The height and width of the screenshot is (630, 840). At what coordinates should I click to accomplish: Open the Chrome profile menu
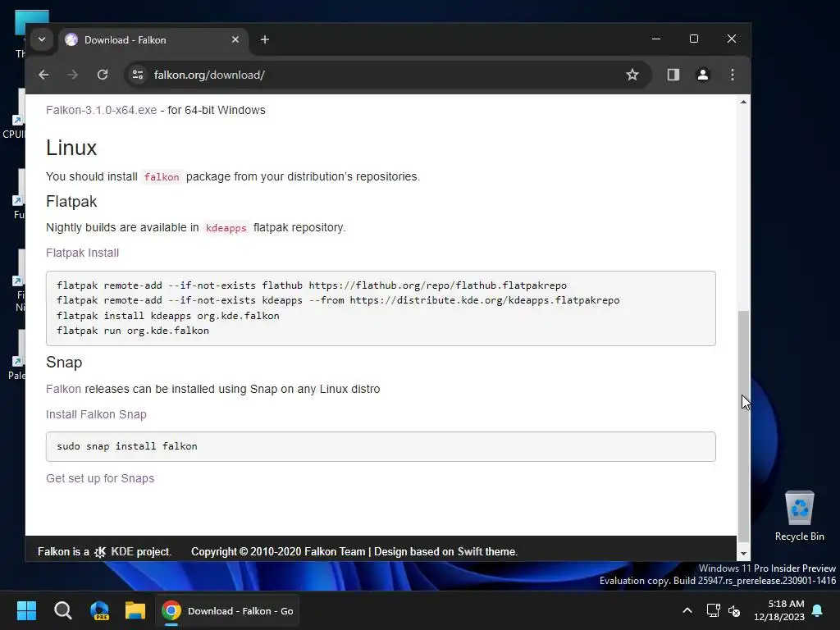pyautogui.click(x=703, y=75)
